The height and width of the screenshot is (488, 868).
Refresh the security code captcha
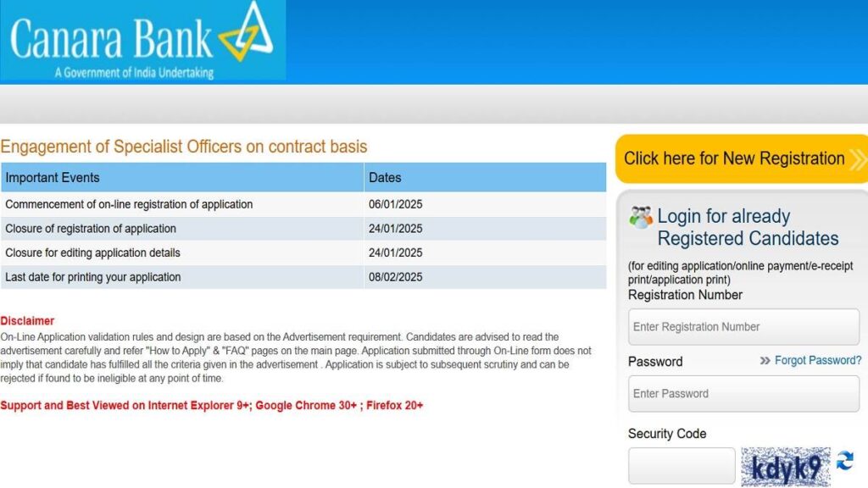(845, 460)
